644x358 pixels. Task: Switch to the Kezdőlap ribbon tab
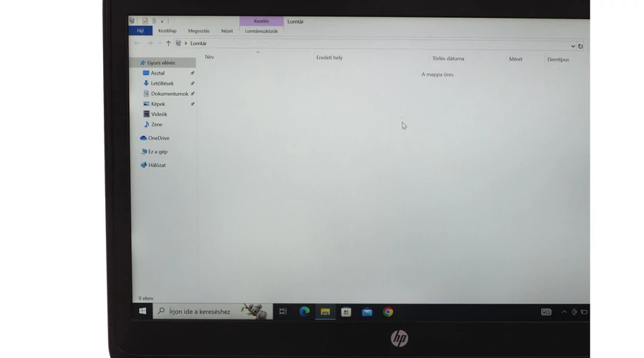167,31
